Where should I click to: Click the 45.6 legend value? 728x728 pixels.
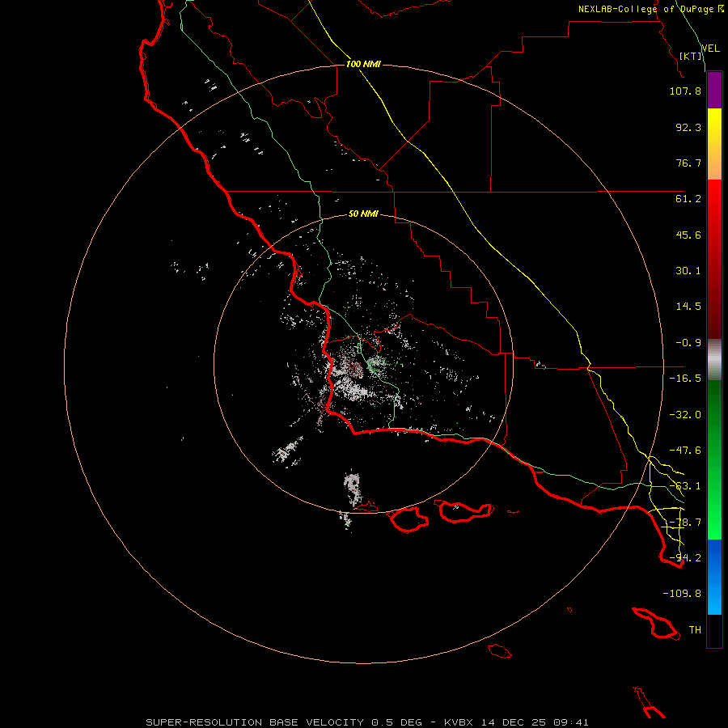(688, 235)
